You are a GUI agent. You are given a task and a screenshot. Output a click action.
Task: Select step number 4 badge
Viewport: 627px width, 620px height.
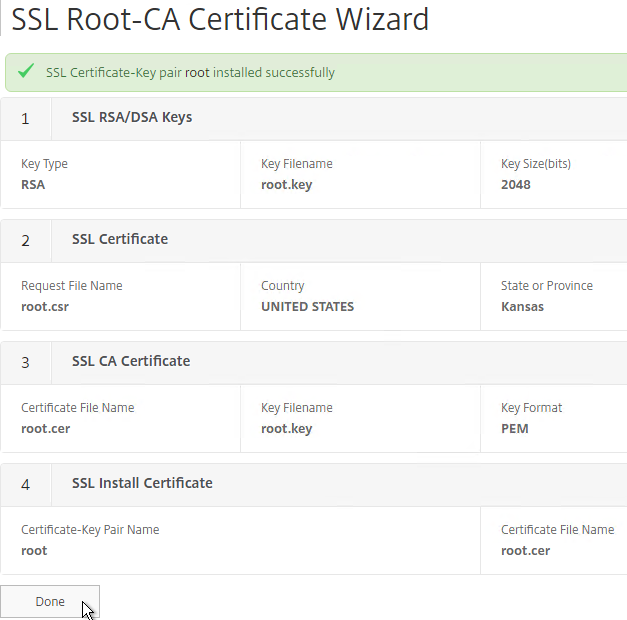[x=26, y=485]
